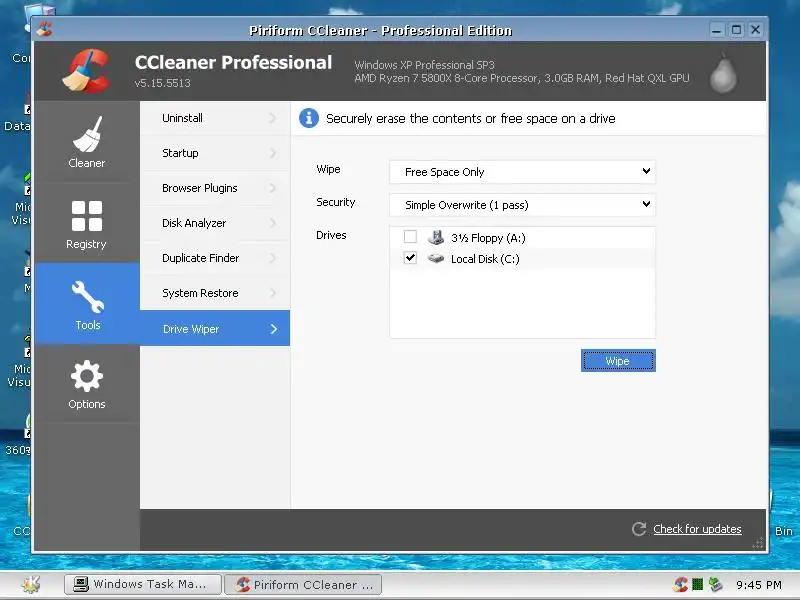Click the floppy drive icon
Viewport: 800px width, 600px height.
436,237
